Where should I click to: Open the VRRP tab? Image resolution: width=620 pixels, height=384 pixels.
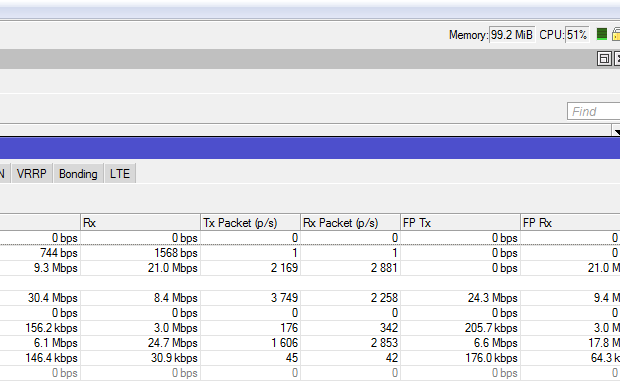pyautogui.click(x=32, y=174)
